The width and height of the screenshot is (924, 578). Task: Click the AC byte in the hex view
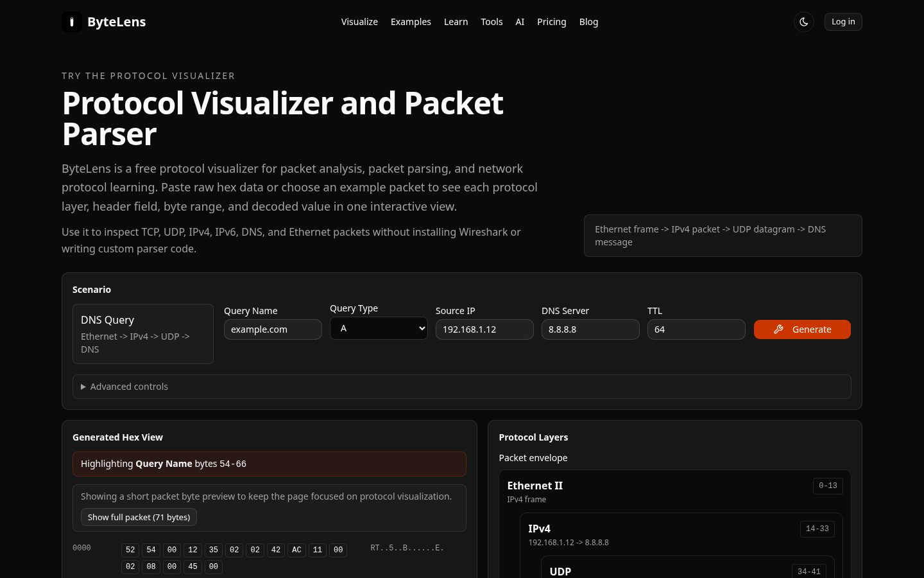[x=296, y=550]
